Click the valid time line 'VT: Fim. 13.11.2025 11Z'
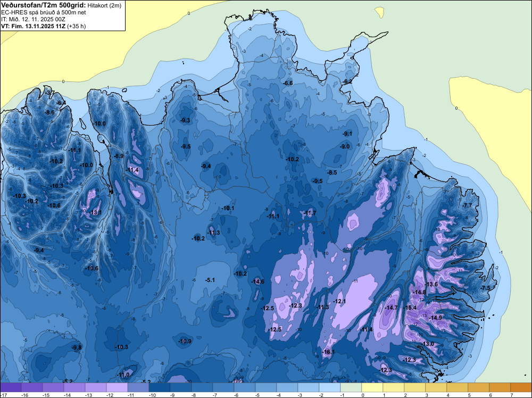 34,26
